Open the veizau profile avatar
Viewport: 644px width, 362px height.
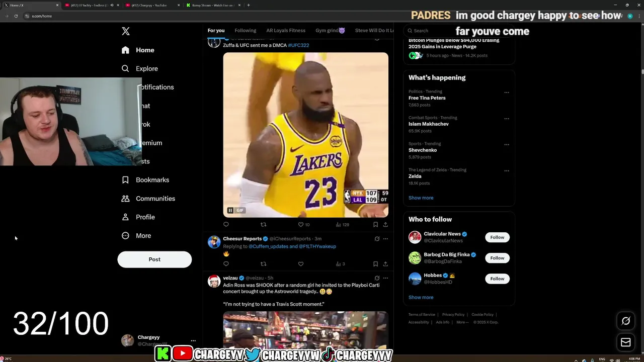[214, 281]
